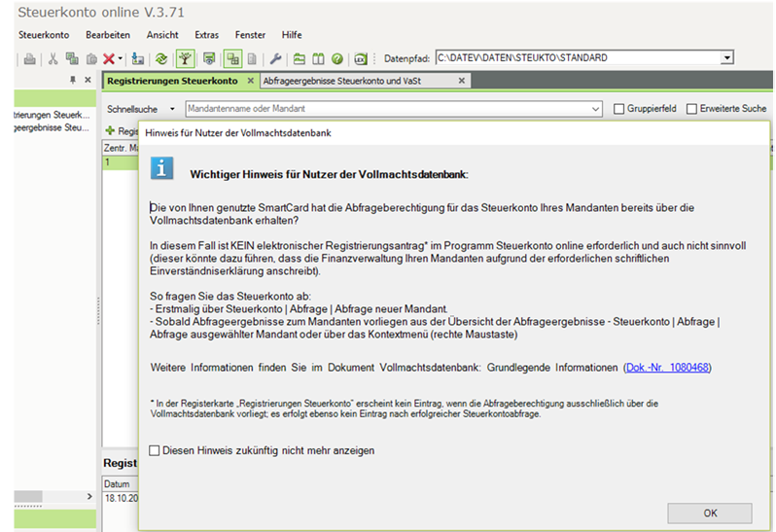This screenshot has width=776, height=532.
Task: Pin the left navigation panel
Action: tap(73, 80)
